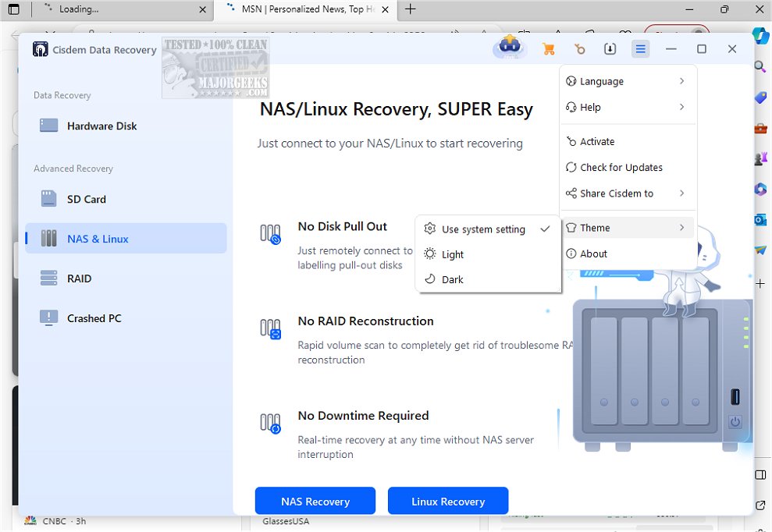Screen dimensions: 772x532
Task: Open Share Cisdem to submenu
Action: (x=628, y=193)
